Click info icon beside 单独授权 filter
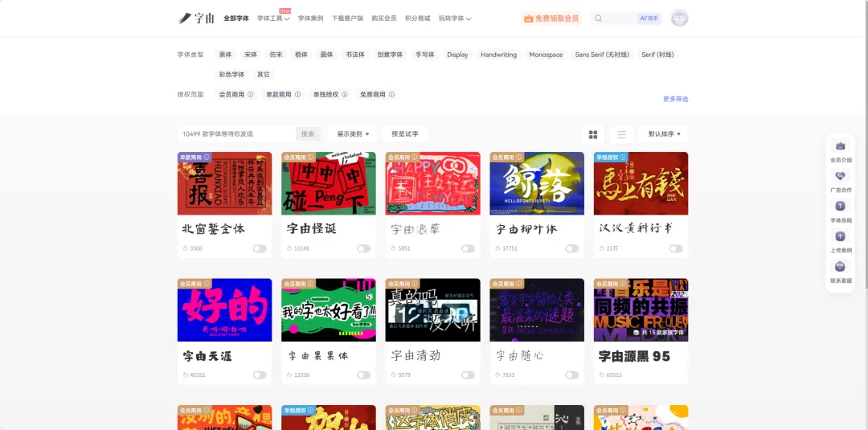868x430 pixels. [344, 95]
